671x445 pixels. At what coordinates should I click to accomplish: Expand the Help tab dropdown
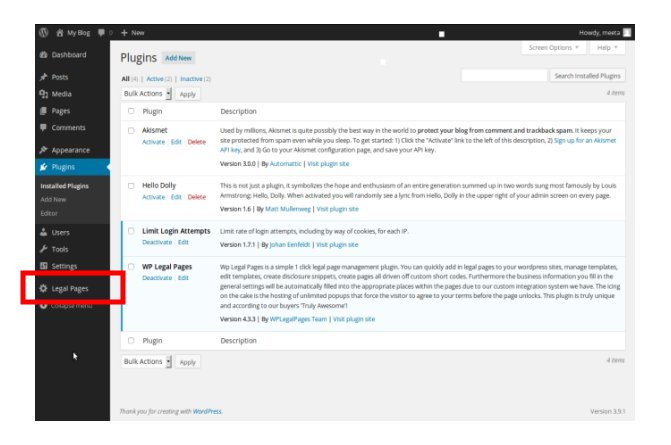(606, 47)
